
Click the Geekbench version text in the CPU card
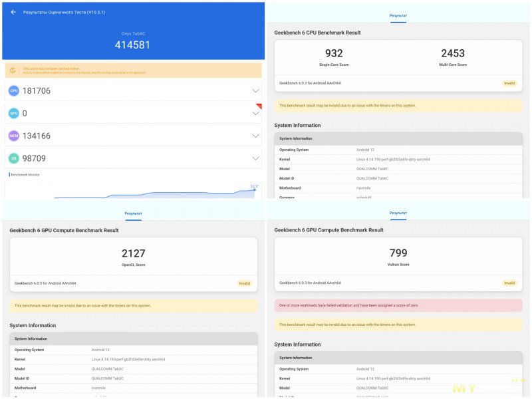pos(310,82)
